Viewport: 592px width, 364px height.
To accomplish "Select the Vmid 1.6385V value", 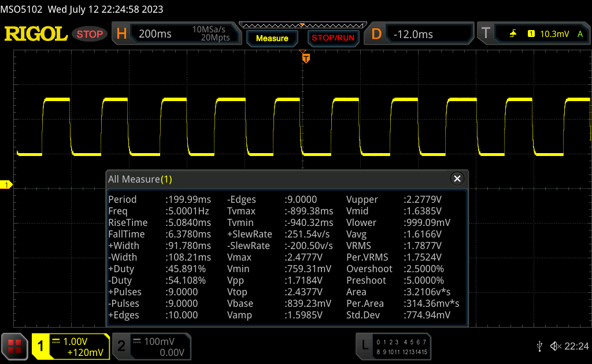I will 423,211.
